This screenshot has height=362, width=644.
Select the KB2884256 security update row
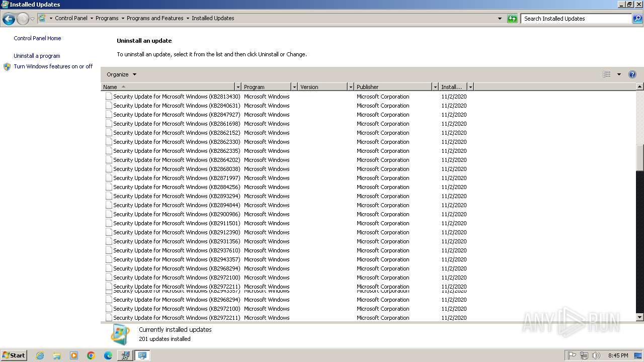coord(286,187)
